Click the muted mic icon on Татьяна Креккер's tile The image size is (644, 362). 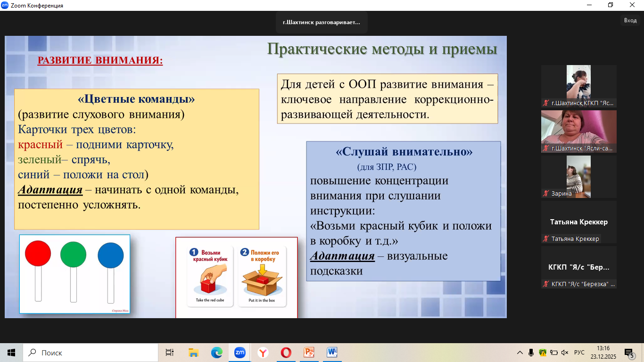click(x=546, y=239)
